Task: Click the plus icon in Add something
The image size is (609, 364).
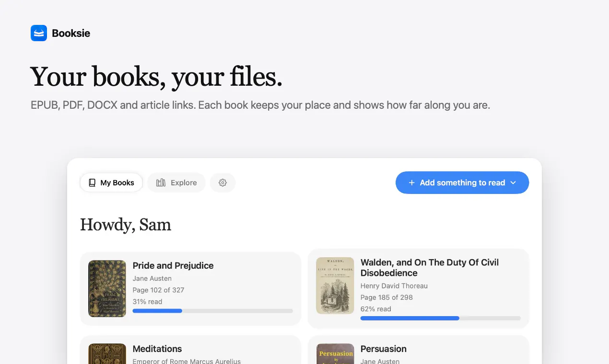Action: pos(411,182)
